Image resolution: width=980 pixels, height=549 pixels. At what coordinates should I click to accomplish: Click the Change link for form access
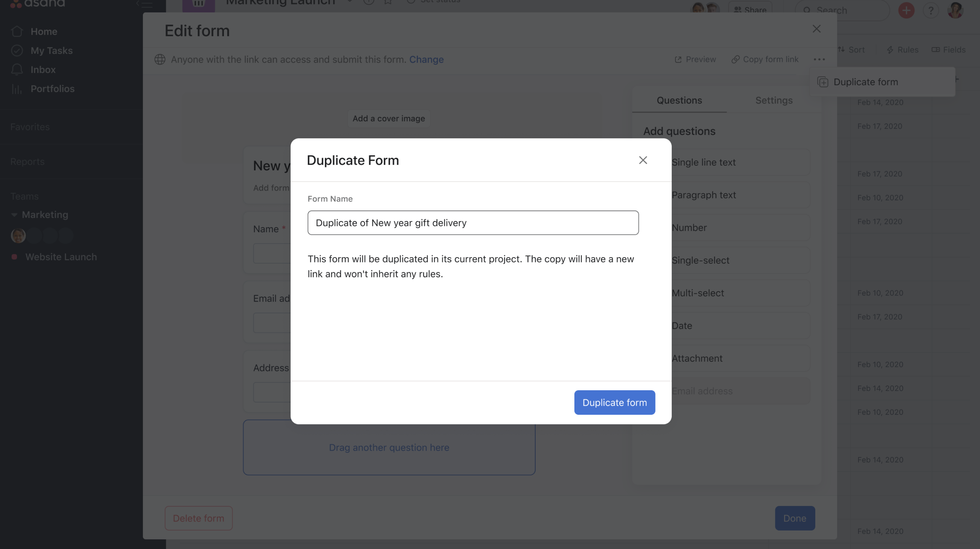coord(426,58)
